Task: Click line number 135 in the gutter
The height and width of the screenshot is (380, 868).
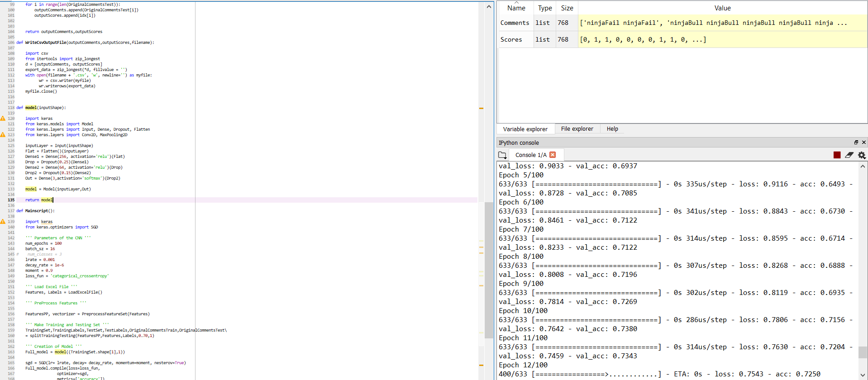Action: tap(11, 200)
